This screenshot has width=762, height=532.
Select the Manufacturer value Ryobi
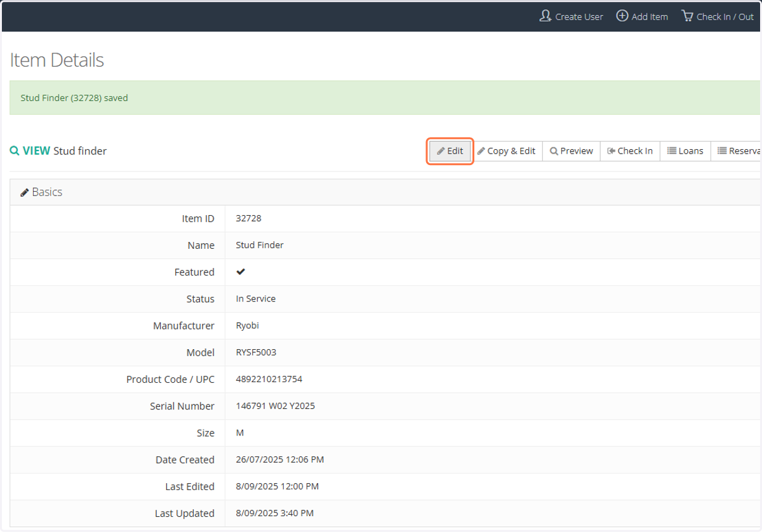click(x=247, y=326)
